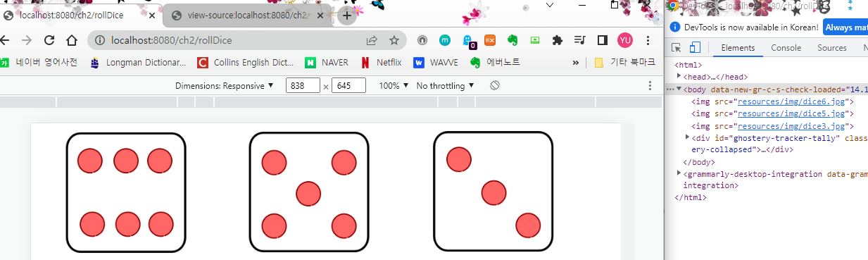Follow the resources/img/dice5.jpg link
This screenshot has height=260, width=868.
click(x=791, y=113)
